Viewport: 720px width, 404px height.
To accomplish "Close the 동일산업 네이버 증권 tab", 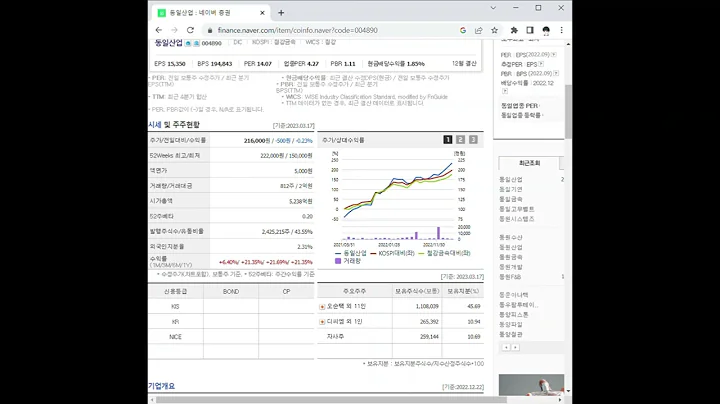I will [x=262, y=13].
